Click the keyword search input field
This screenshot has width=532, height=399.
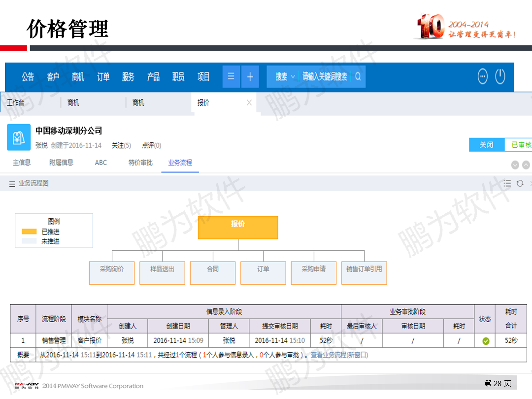(325, 77)
